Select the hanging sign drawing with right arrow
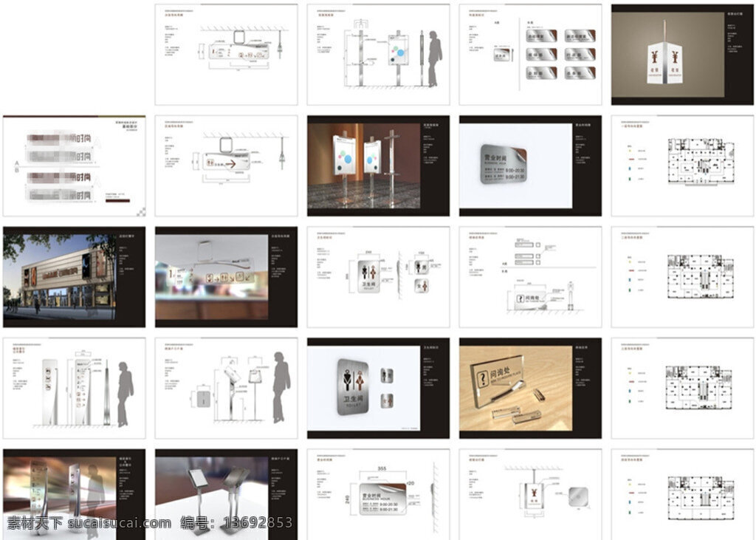 [x=226, y=165]
